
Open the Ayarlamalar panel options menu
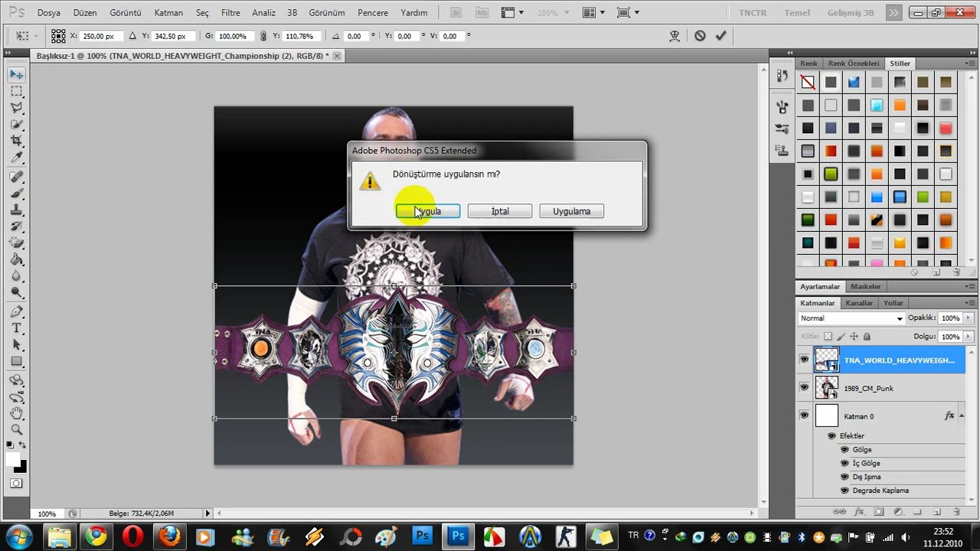[x=969, y=287]
